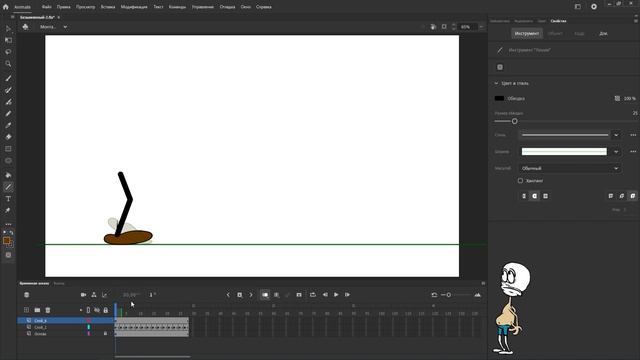Insert a keyframe from the timeline

tap(240, 295)
